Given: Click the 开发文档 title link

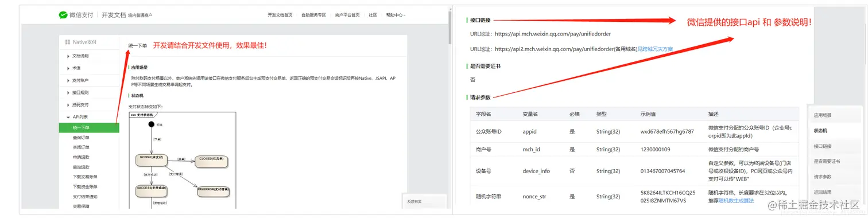Looking at the screenshot, I should pyautogui.click(x=113, y=15).
